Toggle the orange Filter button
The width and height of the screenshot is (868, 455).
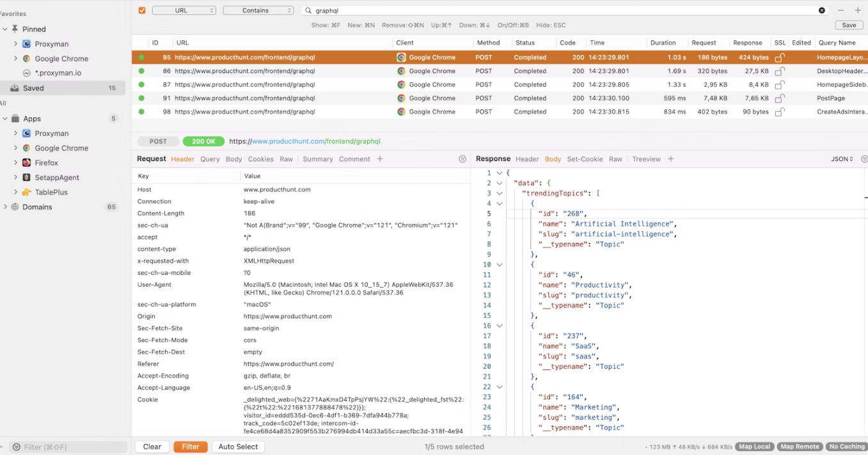pyautogui.click(x=191, y=447)
